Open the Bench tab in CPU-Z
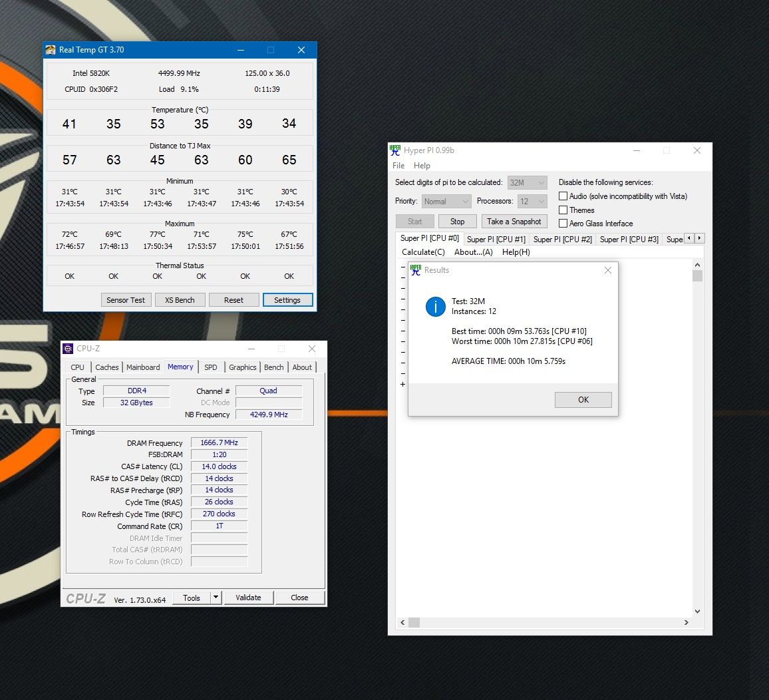Viewport: 769px width, 700px height. (x=273, y=367)
